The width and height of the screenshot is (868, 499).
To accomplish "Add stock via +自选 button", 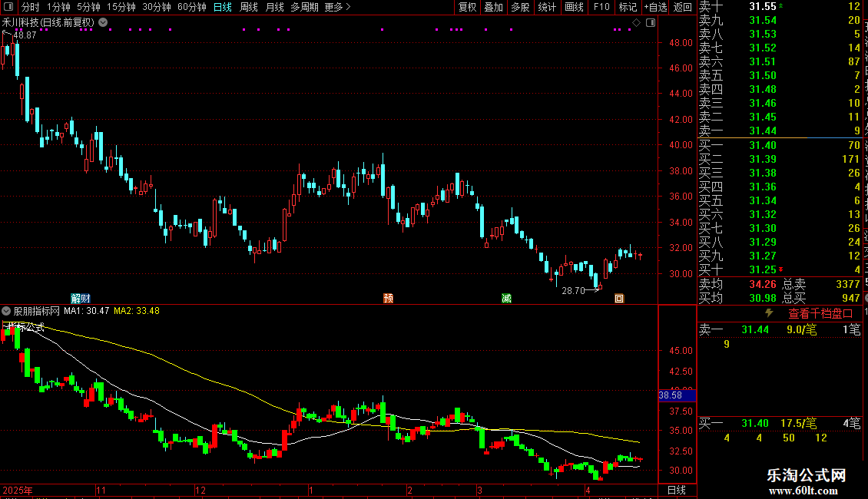I will point(656,7).
